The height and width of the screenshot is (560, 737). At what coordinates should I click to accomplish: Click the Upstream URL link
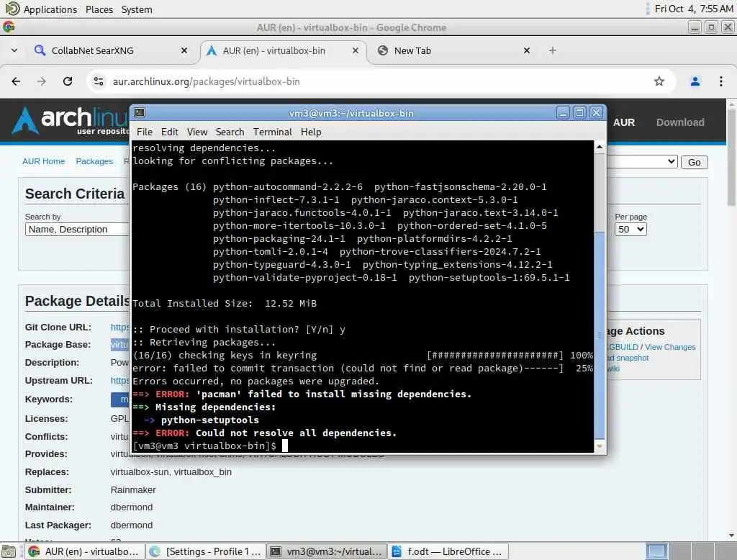(x=120, y=380)
